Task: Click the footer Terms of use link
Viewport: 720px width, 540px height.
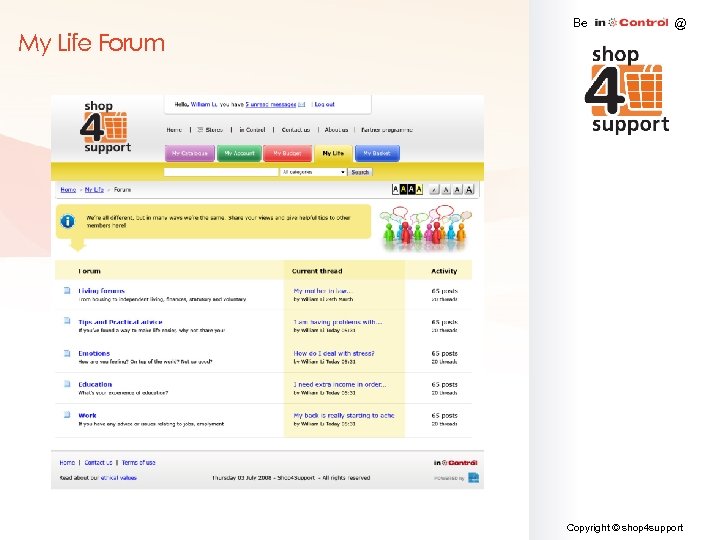Action: pos(139,462)
